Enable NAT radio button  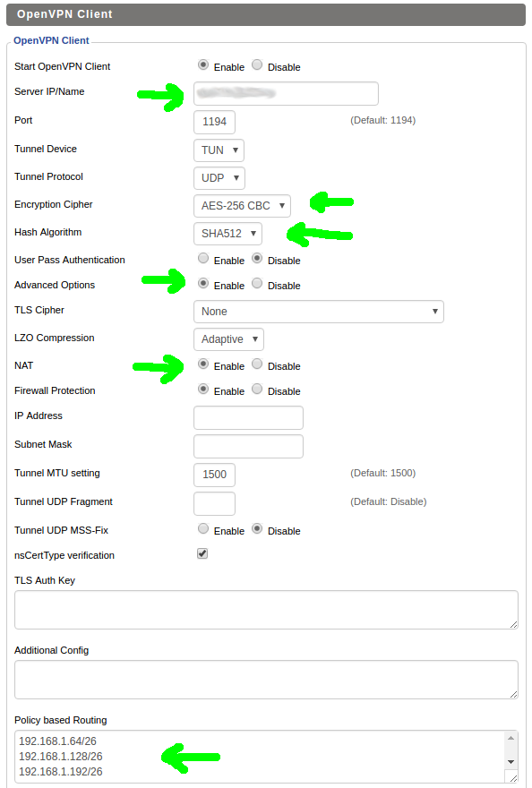point(203,364)
